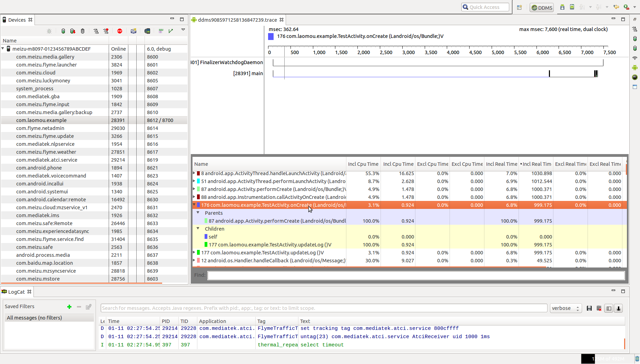Click the Run with coverage toolbar icon
Image resolution: width=640 pixels, height=364 pixels.
pyautogui.click(x=627, y=7)
